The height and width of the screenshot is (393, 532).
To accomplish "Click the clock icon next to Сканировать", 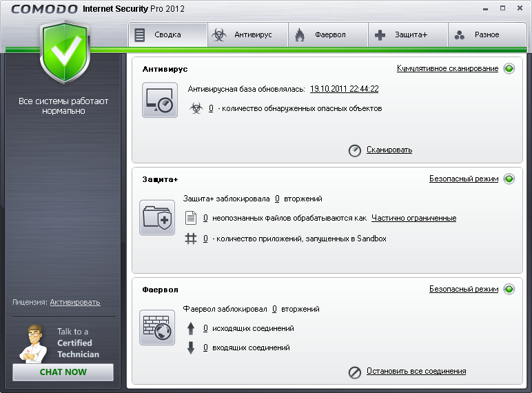I will [x=355, y=150].
